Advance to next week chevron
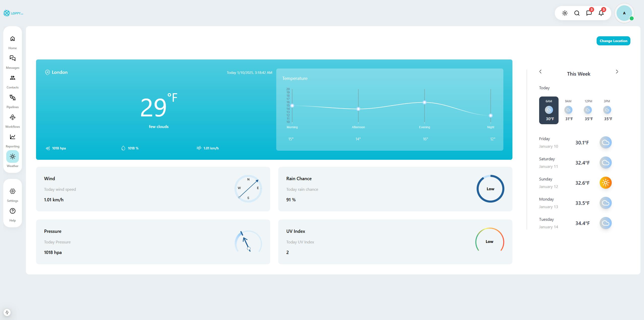Screen dimensions: 644x320 tap(617, 72)
